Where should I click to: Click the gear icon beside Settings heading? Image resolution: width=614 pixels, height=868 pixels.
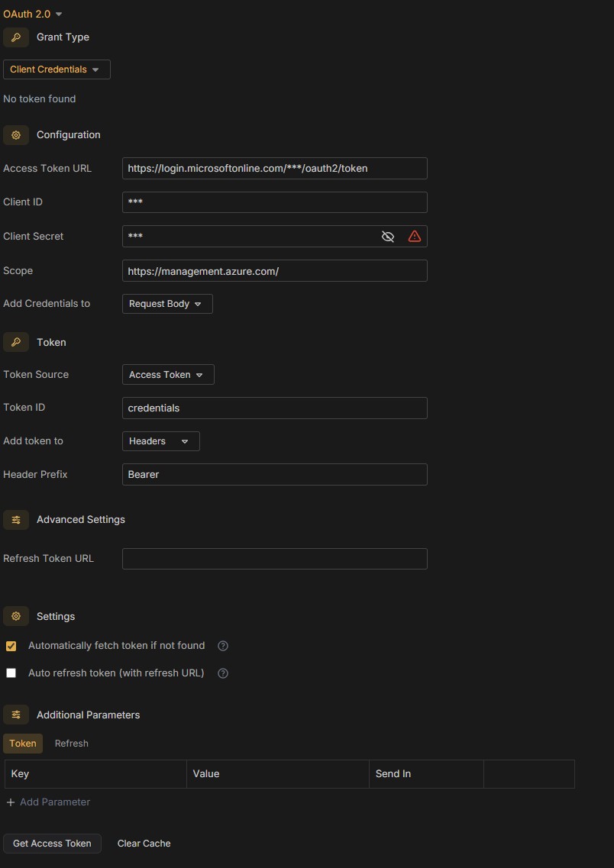click(x=16, y=616)
